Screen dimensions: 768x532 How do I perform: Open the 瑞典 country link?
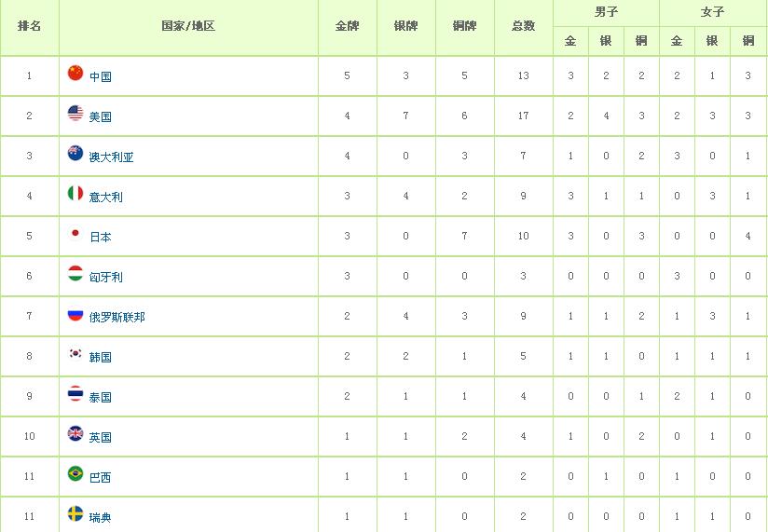click(x=101, y=517)
